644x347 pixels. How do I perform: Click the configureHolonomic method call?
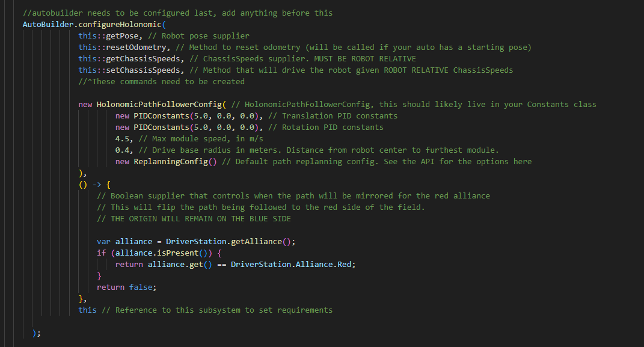[x=120, y=24]
